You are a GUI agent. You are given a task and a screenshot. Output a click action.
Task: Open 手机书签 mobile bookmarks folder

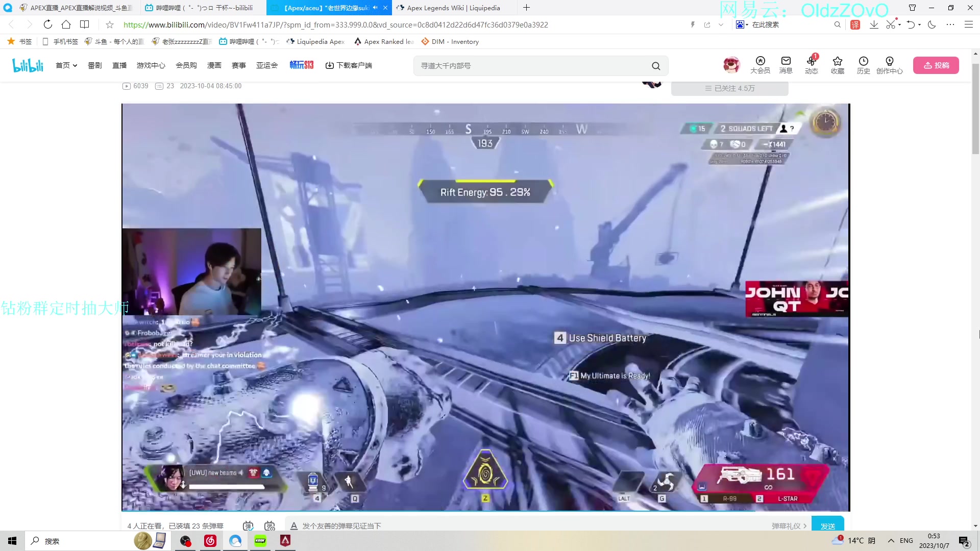tap(60, 41)
